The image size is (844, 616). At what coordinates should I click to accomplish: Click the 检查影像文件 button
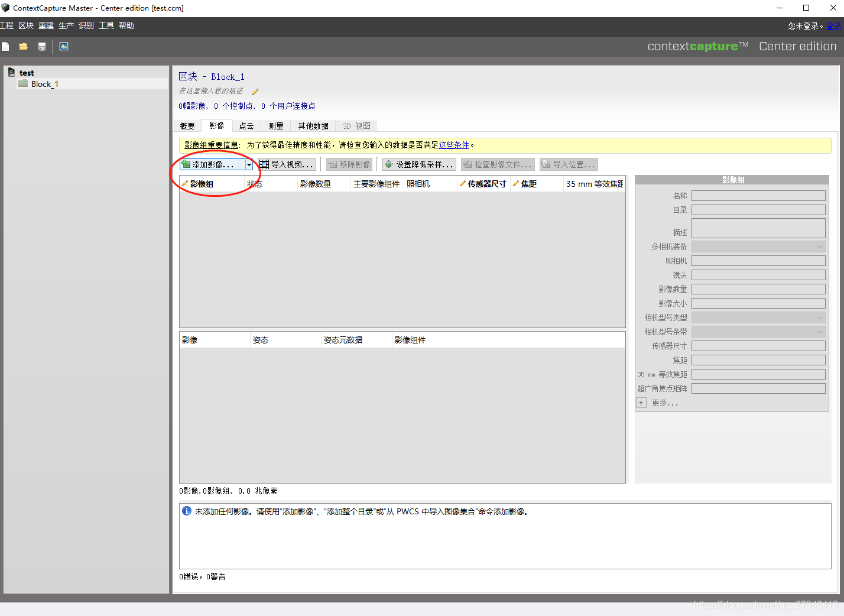point(498,164)
